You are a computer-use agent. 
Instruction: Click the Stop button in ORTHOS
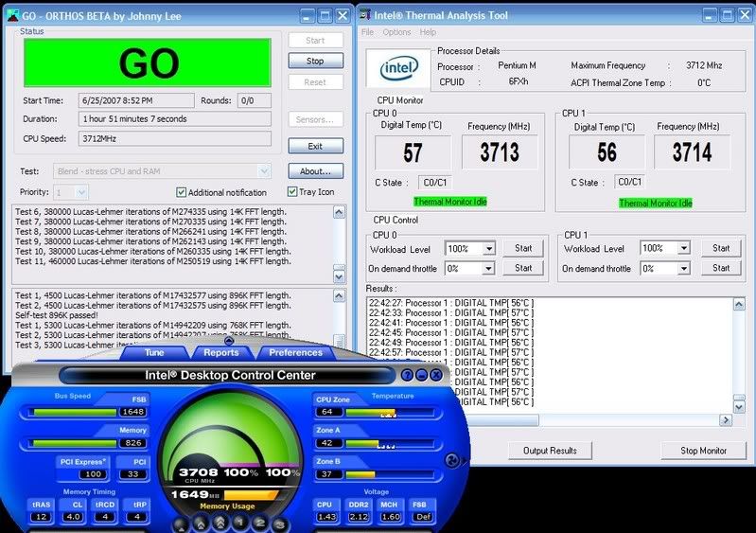click(315, 61)
